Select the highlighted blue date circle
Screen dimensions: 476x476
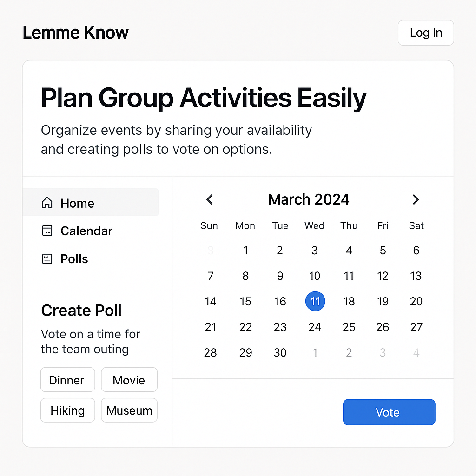pos(315,301)
